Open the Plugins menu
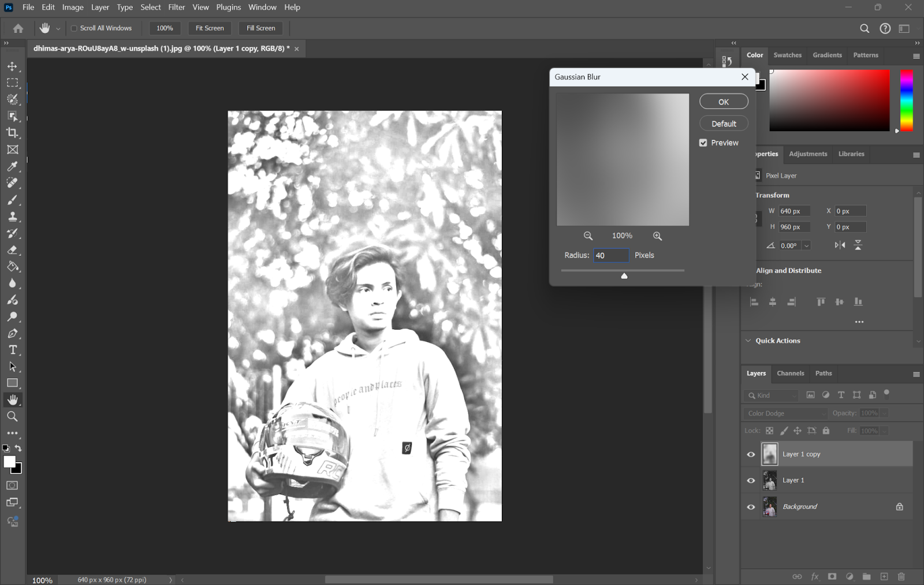Image resolution: width=924 pixels, height=585 pixels. [x=229, y=7]
